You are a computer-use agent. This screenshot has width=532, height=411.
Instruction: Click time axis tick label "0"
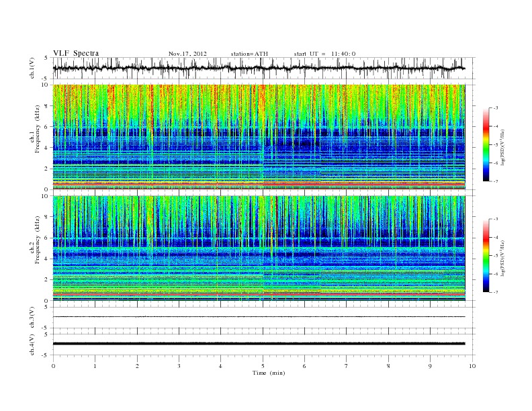53,366
